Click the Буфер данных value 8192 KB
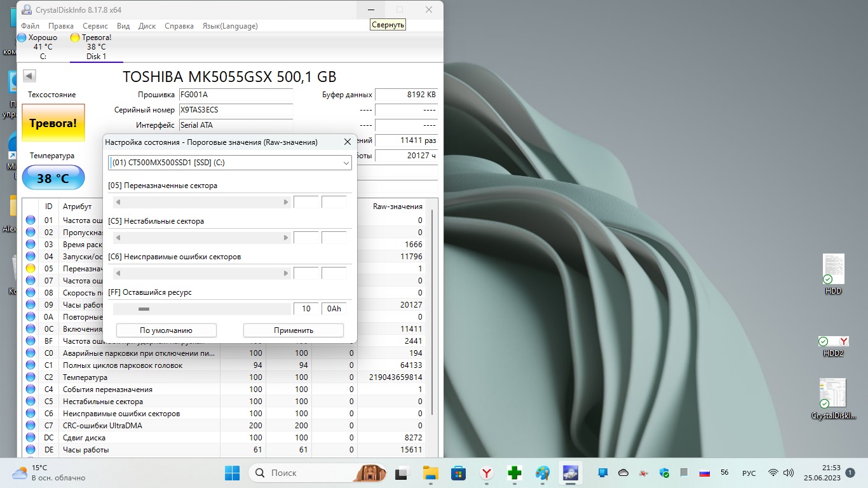Screen dimensions: 868x488 (407, 95)
